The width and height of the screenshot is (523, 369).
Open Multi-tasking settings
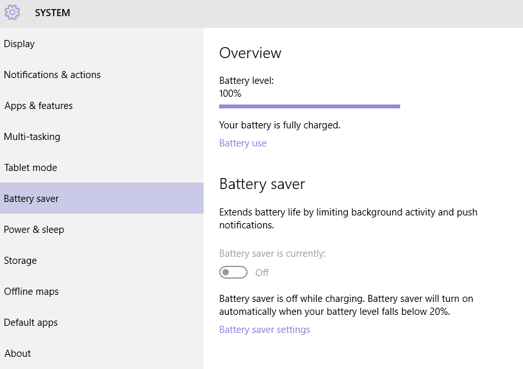[102, 137]
